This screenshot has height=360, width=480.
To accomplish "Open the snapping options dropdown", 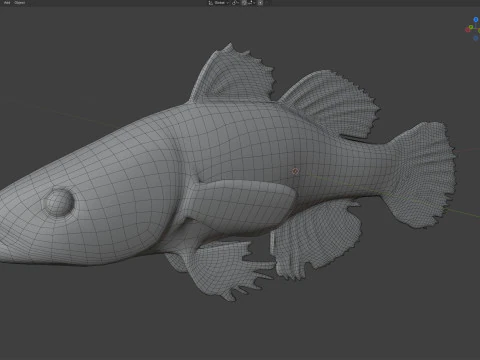I will point(251,3).
